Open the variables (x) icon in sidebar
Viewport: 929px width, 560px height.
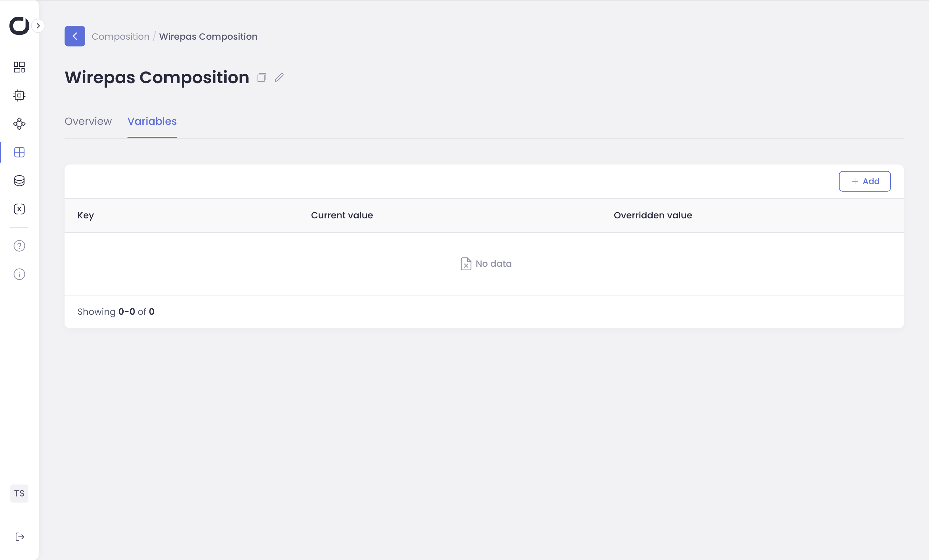coord(19,209)
